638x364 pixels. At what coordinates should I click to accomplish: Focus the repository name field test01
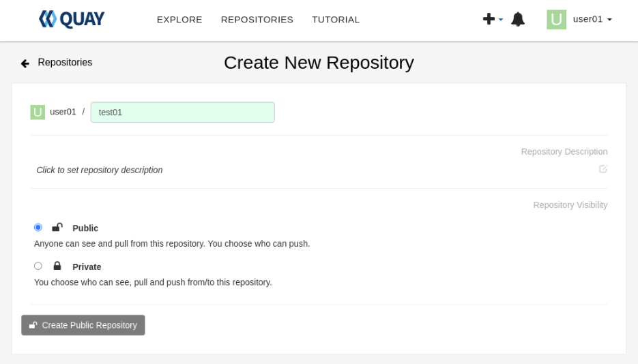183,112
